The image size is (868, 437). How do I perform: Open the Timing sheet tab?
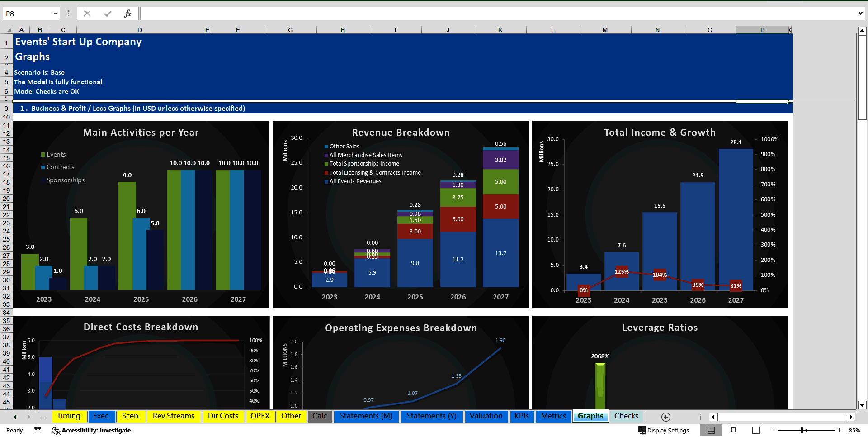tap(69, 416)
